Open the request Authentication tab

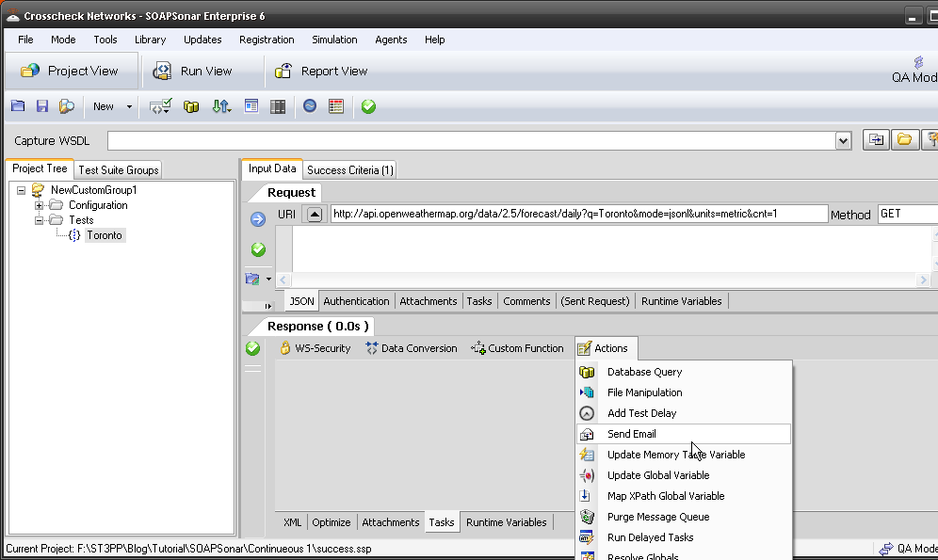click(x=356, y=301)
